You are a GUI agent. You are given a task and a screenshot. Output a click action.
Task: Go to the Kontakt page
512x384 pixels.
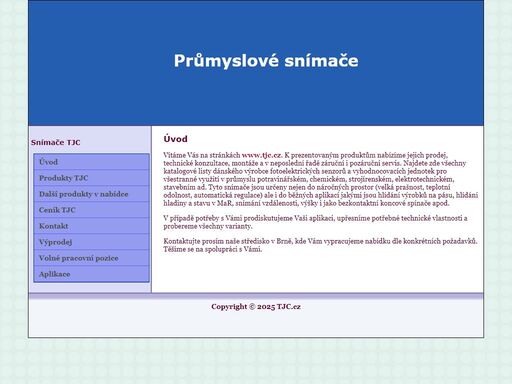91,226
